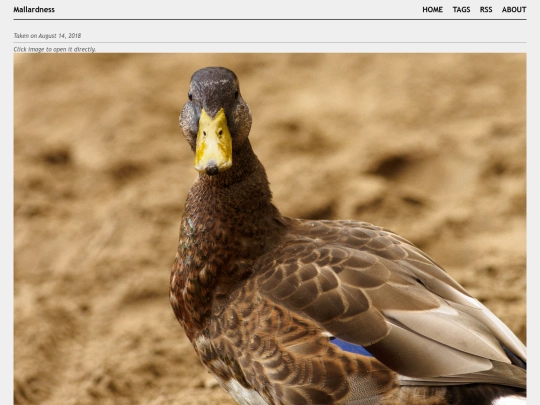The width and height of the screenshot is (540, 405).
Task: Open the RSS feed link
Action: (x=486, y=10)
